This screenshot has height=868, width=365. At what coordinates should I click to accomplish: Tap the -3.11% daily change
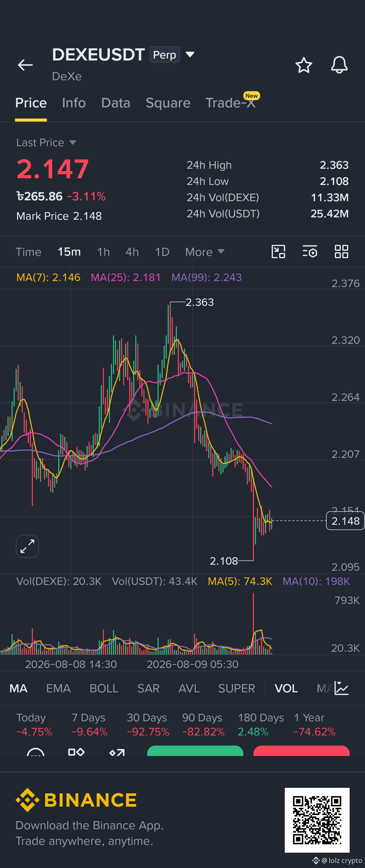pos(86,196)
